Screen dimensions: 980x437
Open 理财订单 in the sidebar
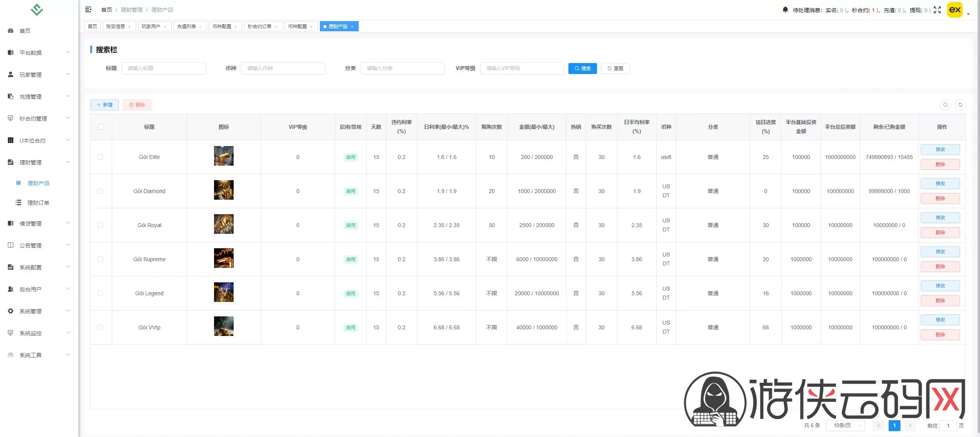38,203
